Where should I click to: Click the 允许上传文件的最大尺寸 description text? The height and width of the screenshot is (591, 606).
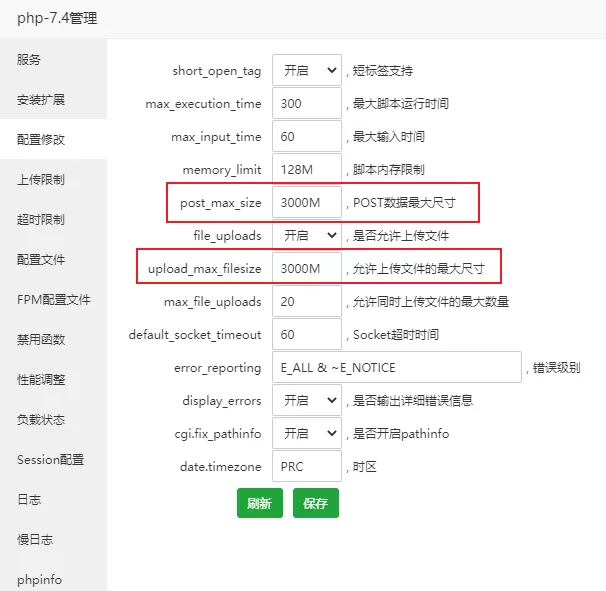tap(419, 269)
